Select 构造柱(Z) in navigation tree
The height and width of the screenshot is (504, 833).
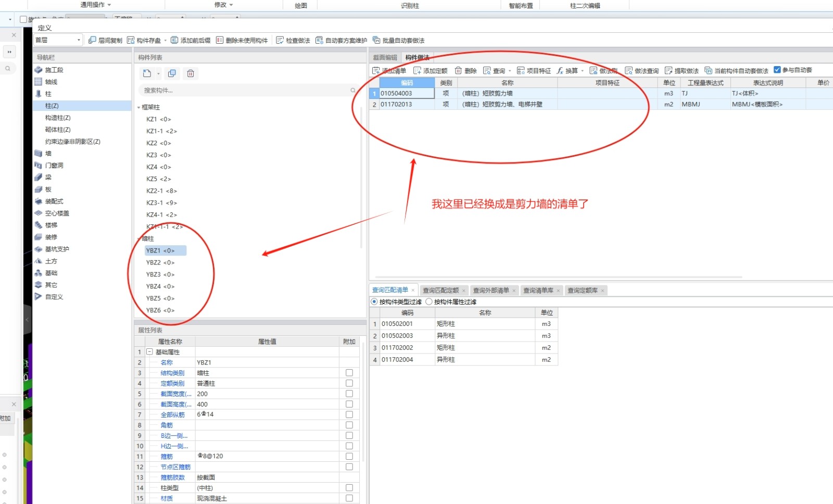pyautogui.click(x=58, y=118)
